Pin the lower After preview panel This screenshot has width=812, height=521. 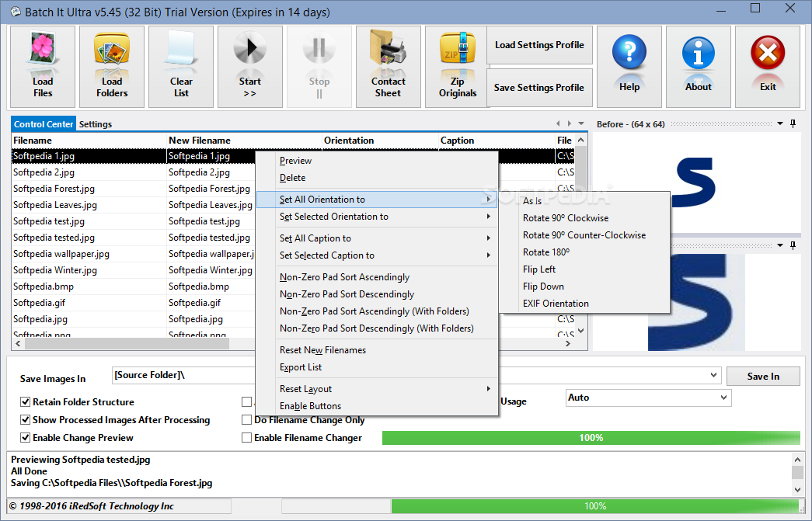[x=793, y=245]
